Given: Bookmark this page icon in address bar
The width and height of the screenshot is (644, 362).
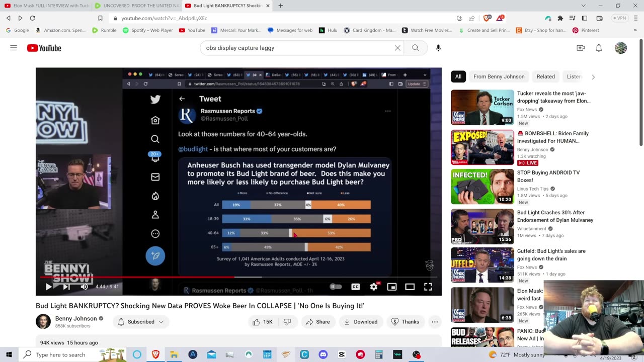Looking at the screenshot, I should click(100, 18).
